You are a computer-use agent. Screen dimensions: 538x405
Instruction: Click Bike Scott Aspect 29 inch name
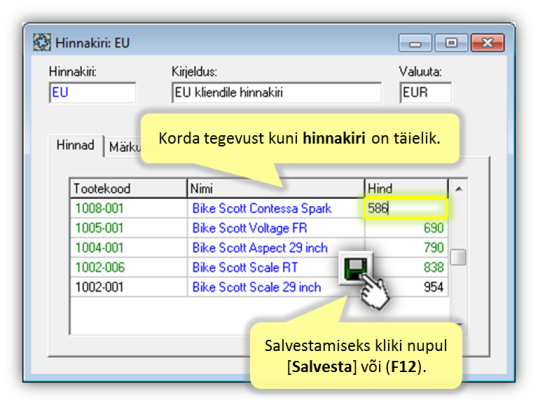[x=260, y=248]
